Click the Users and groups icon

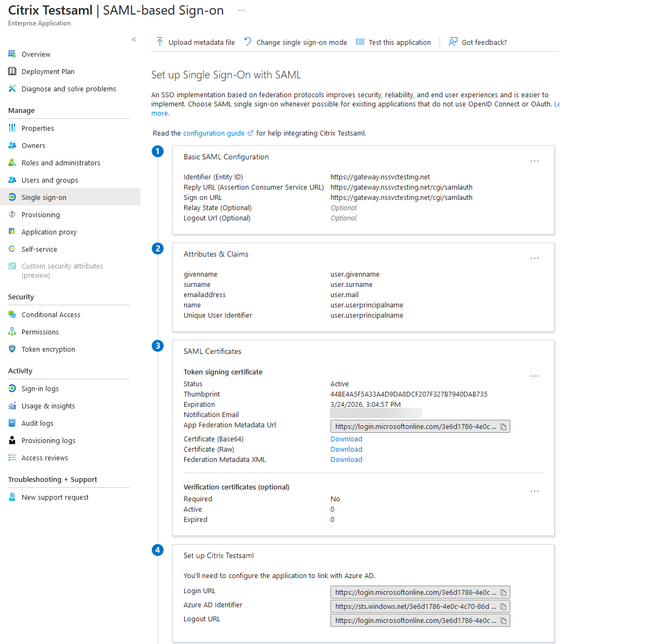(12, 180)
